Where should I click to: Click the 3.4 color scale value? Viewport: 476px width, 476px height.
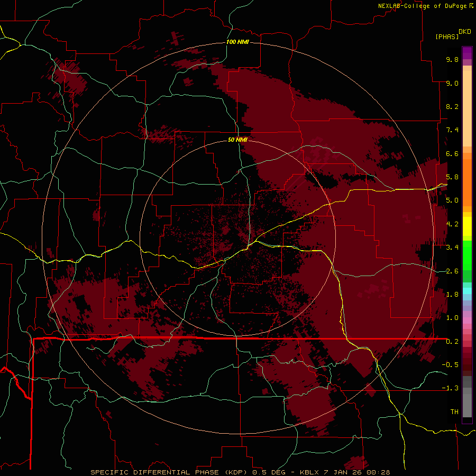click(452, 248)
